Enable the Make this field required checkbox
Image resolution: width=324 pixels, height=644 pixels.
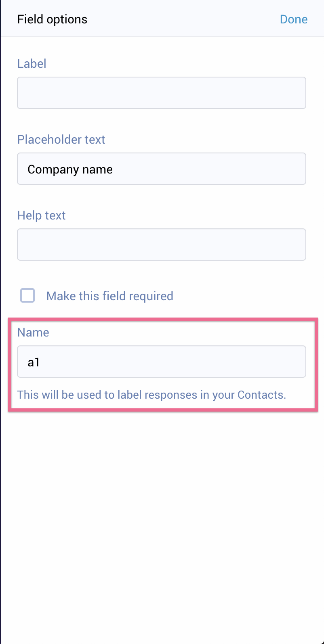(x=27, y=296)
